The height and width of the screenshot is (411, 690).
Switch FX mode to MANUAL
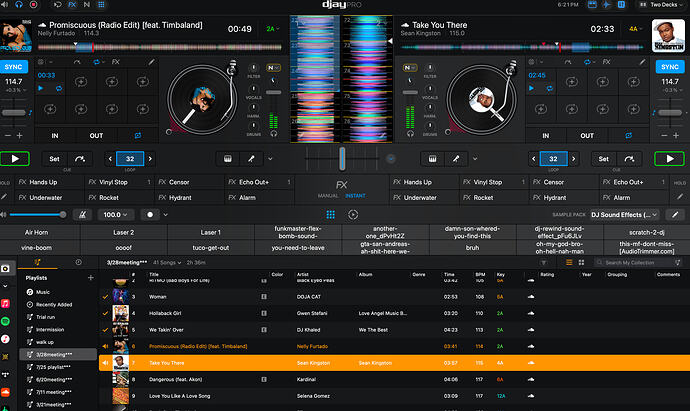pyautogui.click(x=328, y=196)
